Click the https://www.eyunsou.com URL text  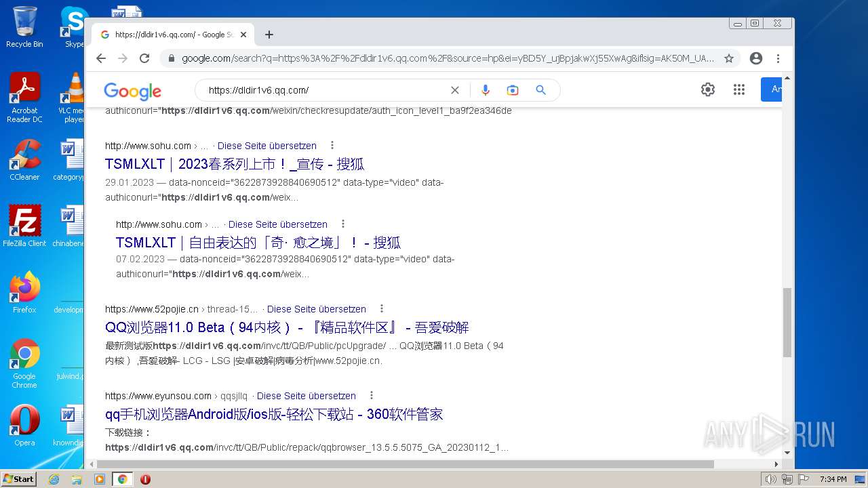point(159,396)
